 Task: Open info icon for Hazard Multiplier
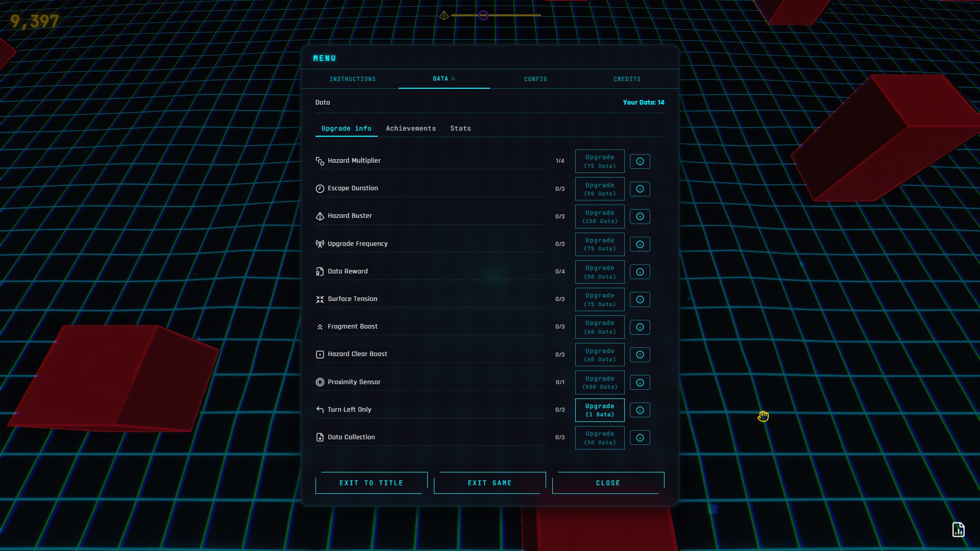640,161
